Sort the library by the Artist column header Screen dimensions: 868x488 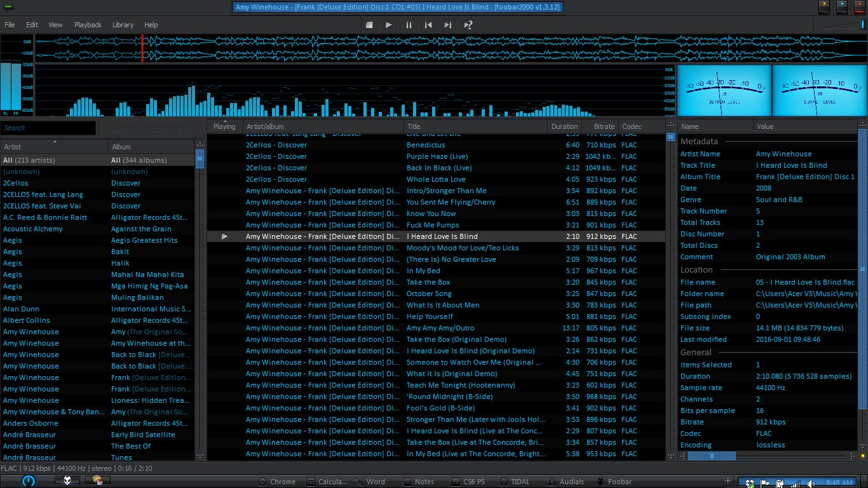pos(54,147)
